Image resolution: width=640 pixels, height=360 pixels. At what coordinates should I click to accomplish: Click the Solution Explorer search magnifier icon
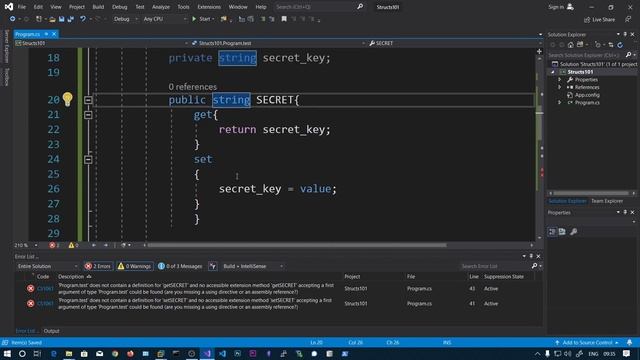(628, 55)
